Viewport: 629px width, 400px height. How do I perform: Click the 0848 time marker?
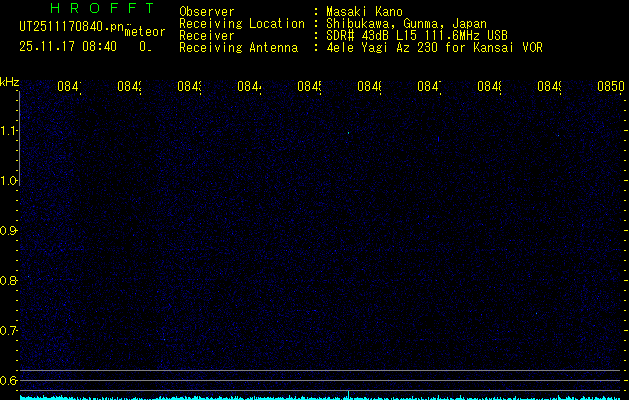click(489, 86)
